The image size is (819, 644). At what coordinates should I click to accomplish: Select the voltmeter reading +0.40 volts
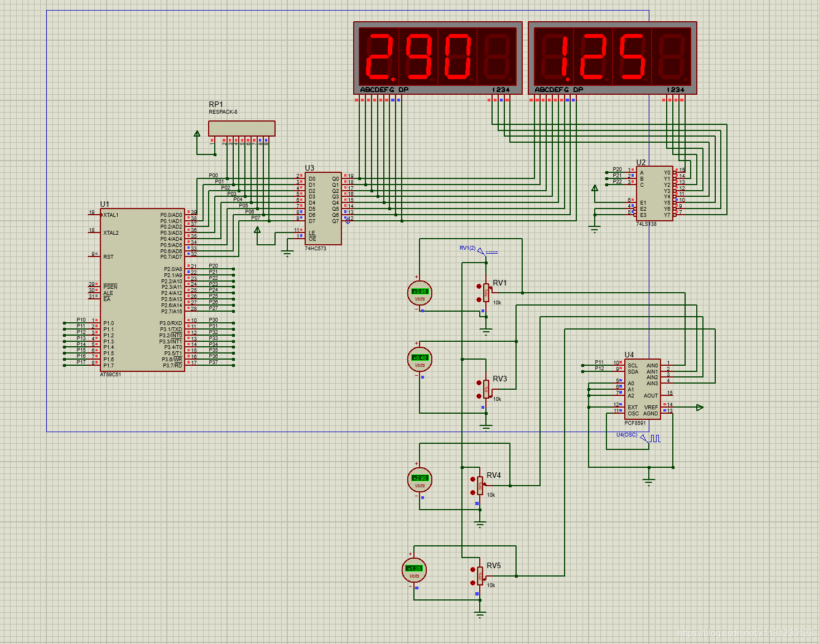[420, 359]
